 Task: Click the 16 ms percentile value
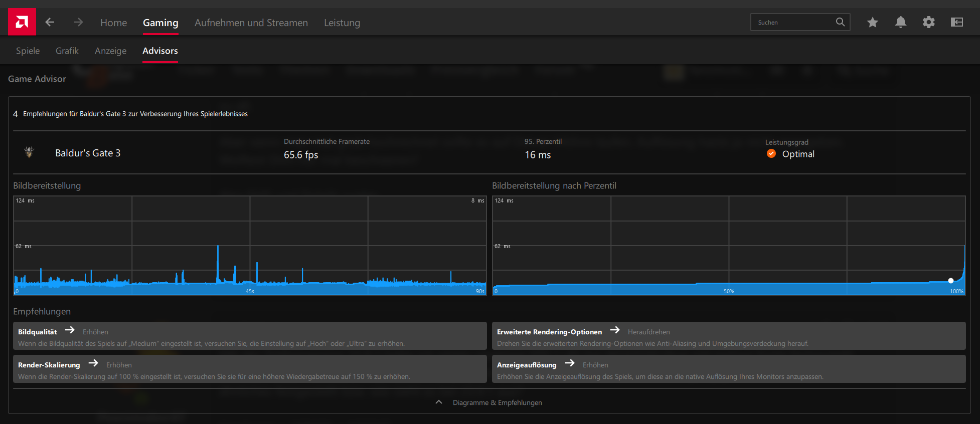[x=538, y=155]
